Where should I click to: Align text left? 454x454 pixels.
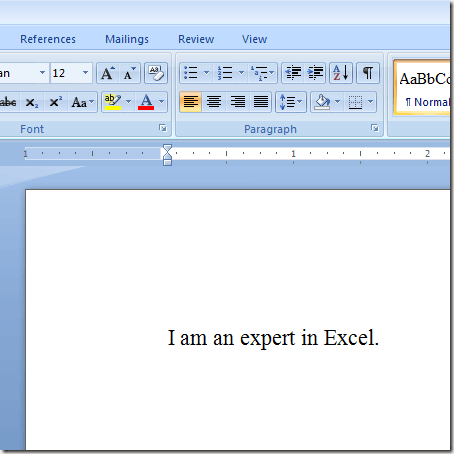point(191,102)
